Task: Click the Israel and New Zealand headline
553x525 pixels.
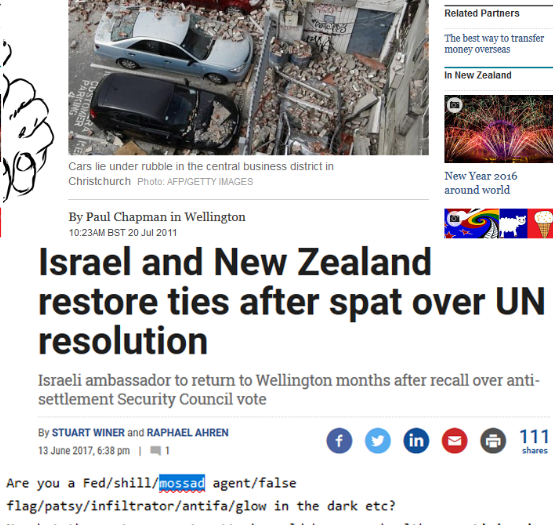Action: point(292,301)
